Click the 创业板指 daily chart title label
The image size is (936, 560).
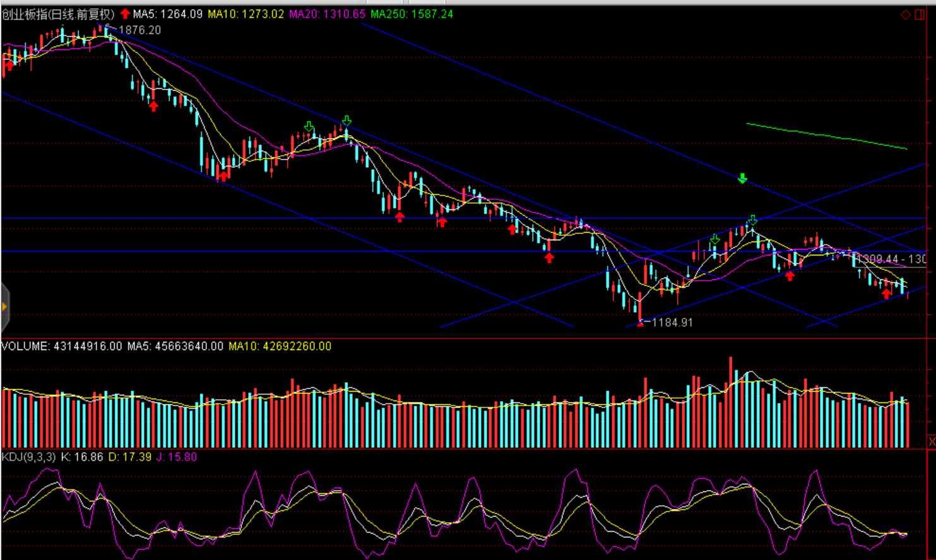click(58, 14)
